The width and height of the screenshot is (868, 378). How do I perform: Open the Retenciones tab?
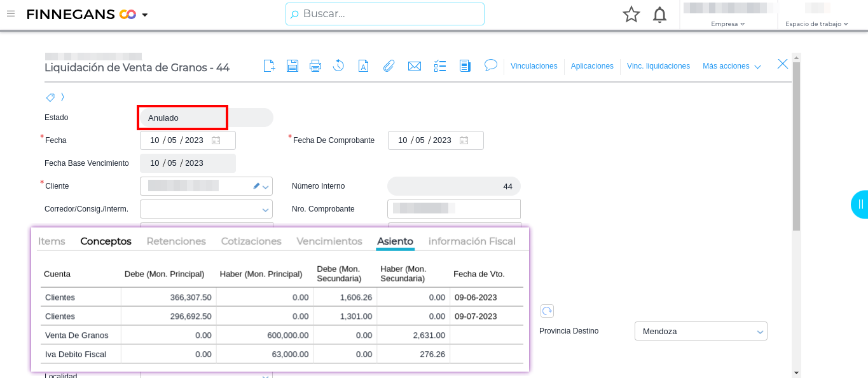[x=176, y=241]
